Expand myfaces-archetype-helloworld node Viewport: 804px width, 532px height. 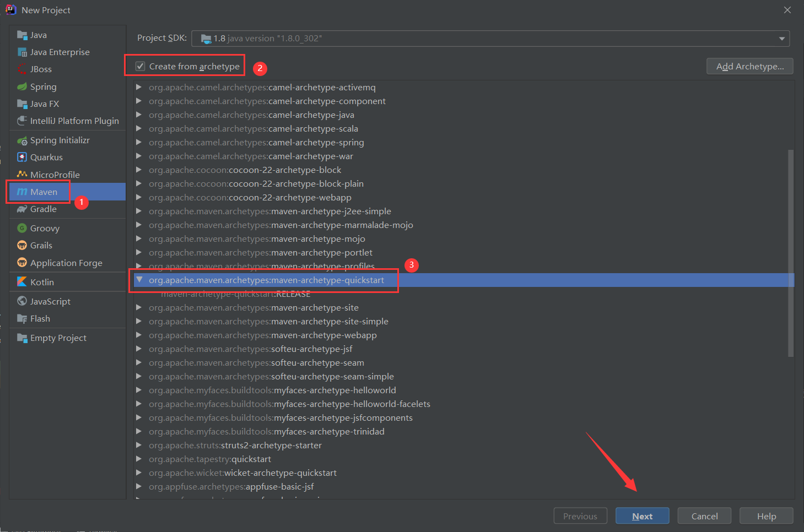[139, 390]
